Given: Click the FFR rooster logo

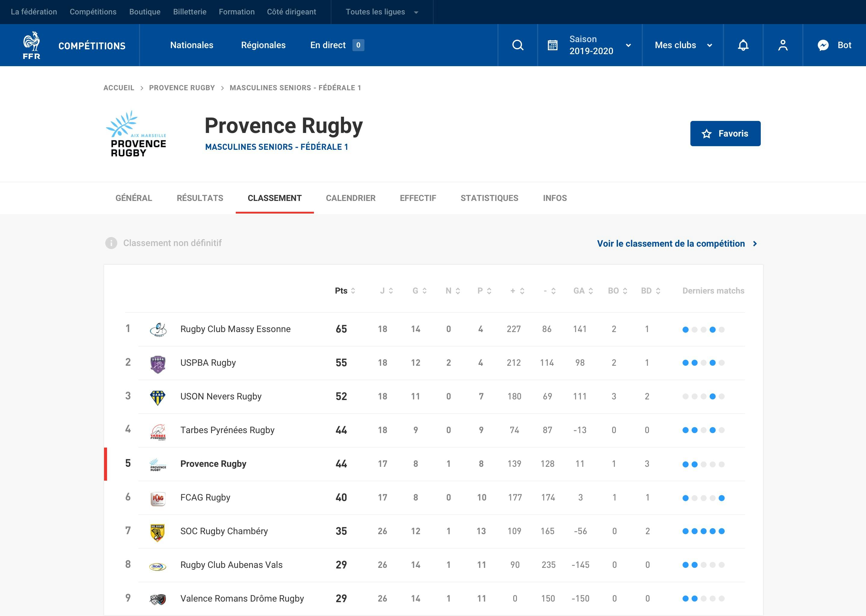Looking at the screenshot, I should click(x=32, y=45).
